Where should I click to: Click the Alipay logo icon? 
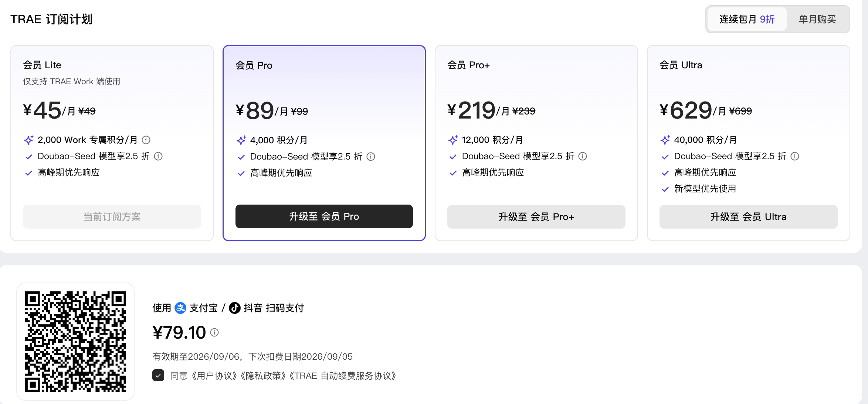tap(180, 308)
